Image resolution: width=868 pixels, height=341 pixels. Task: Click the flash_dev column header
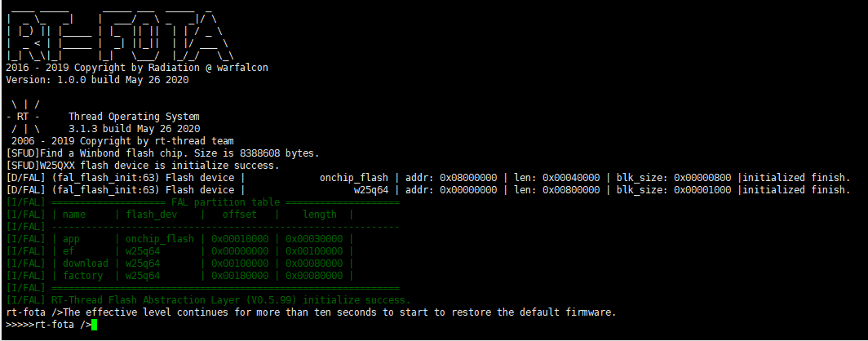click(152, 215)
